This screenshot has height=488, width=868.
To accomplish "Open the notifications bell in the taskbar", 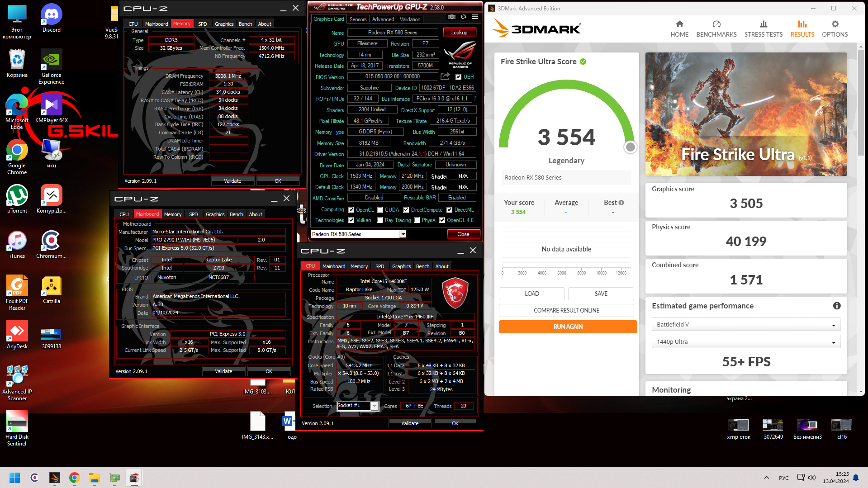I will click(x=856, y=478).
